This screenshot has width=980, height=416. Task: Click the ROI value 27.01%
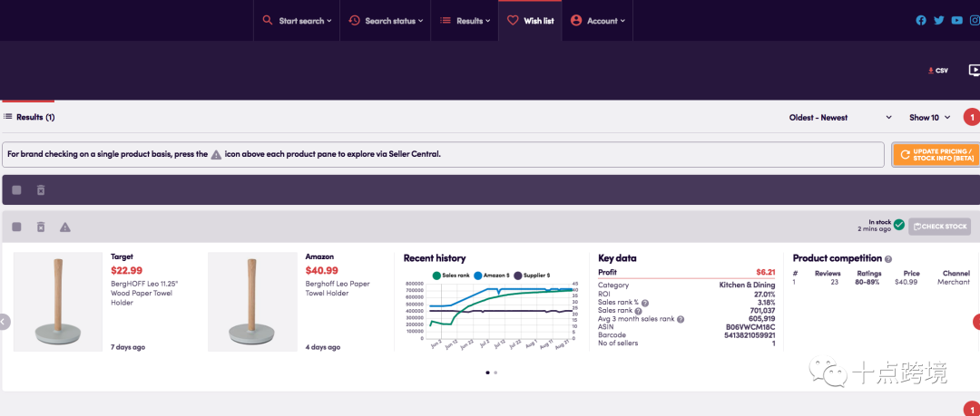pyautogui.click(x=764, y=294)
